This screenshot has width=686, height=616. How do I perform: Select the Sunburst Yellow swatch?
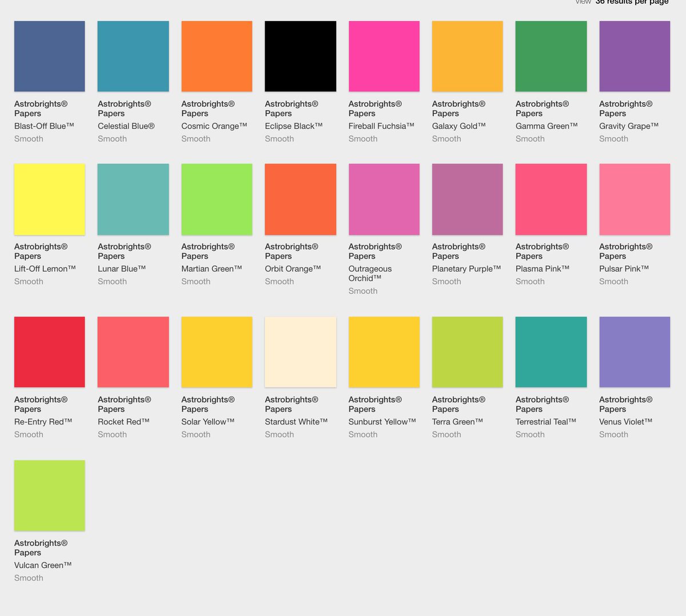(x=384, y=353)
